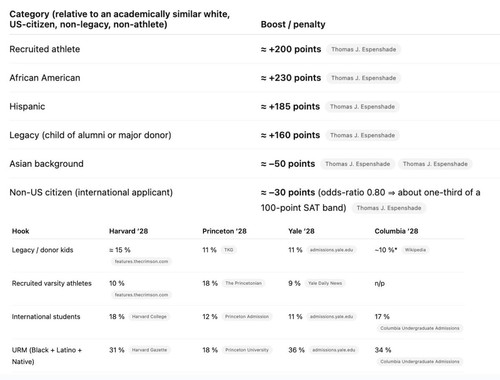Open Thomas J. Espenshade citation beside Recruited athlete
This screenshot has width=500, height=380.
(364, 49)
